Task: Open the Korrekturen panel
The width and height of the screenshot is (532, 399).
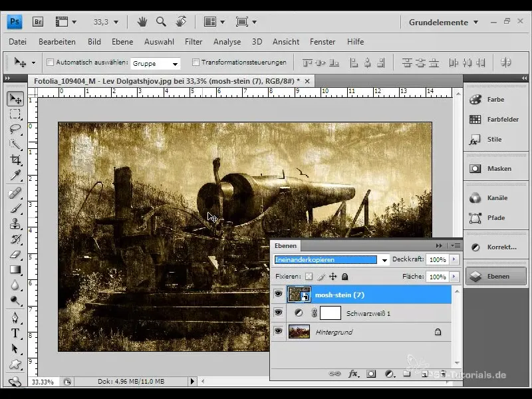Action: [x=495, y=247]
